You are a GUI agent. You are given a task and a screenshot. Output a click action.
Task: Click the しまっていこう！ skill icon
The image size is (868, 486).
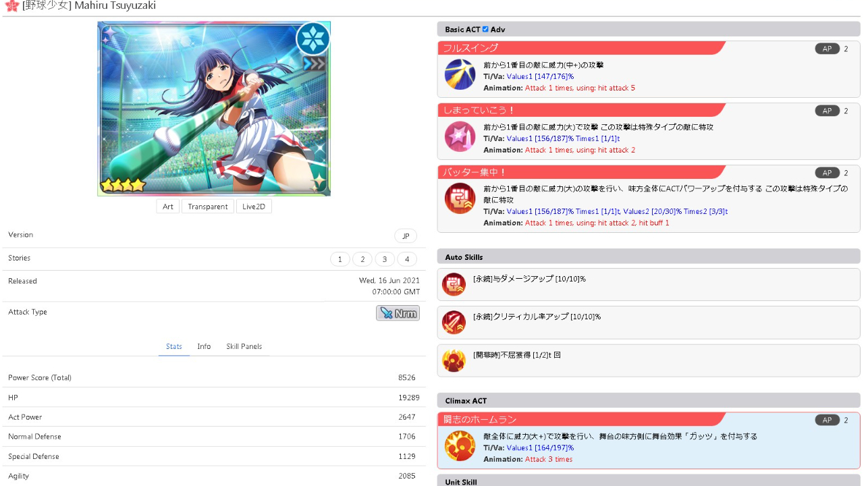[460, 136]
